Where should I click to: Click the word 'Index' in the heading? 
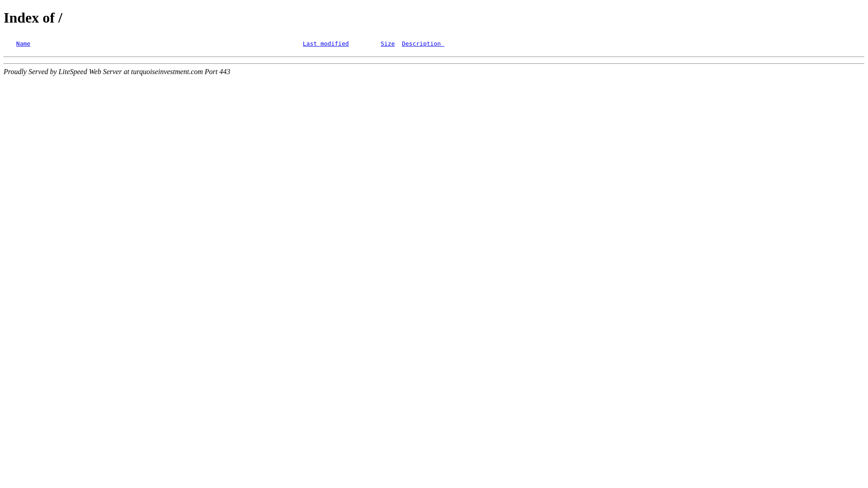click(x=21, y=18)
